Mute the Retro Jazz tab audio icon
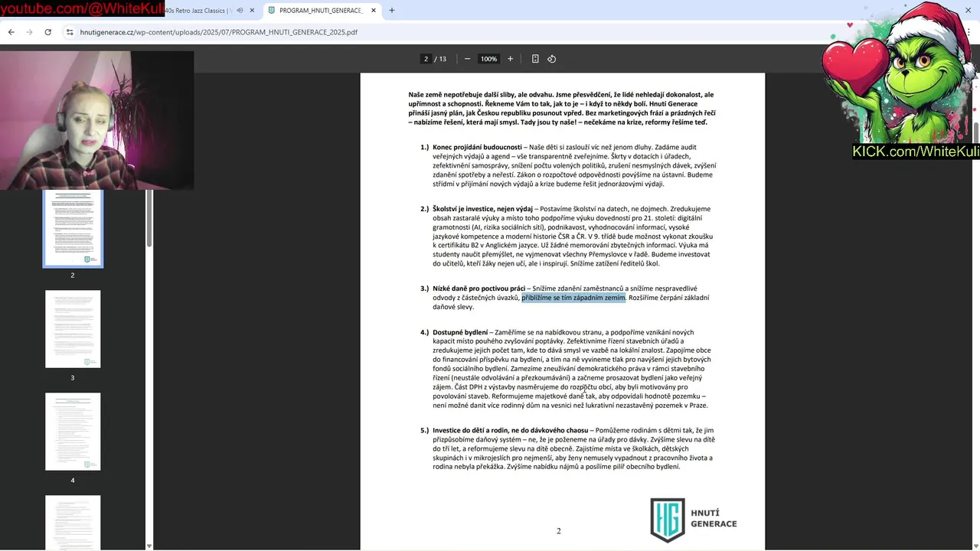The width and height of the screenshot is (980, 551). click(240, 11)
